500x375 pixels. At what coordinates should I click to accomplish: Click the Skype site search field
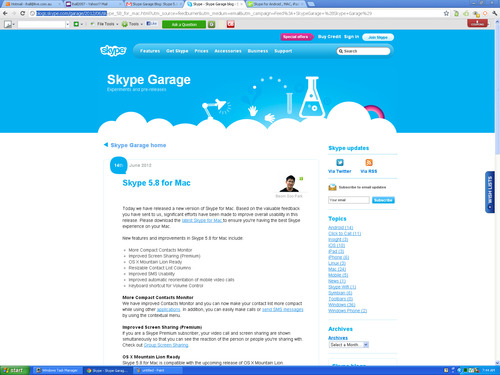coord(363,51)
